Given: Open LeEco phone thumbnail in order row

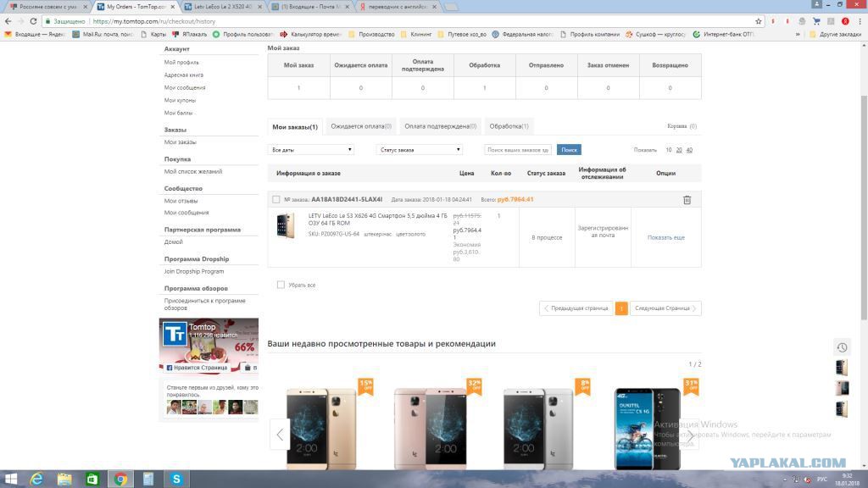Looking at the screenshot, I should click(286, 225).
